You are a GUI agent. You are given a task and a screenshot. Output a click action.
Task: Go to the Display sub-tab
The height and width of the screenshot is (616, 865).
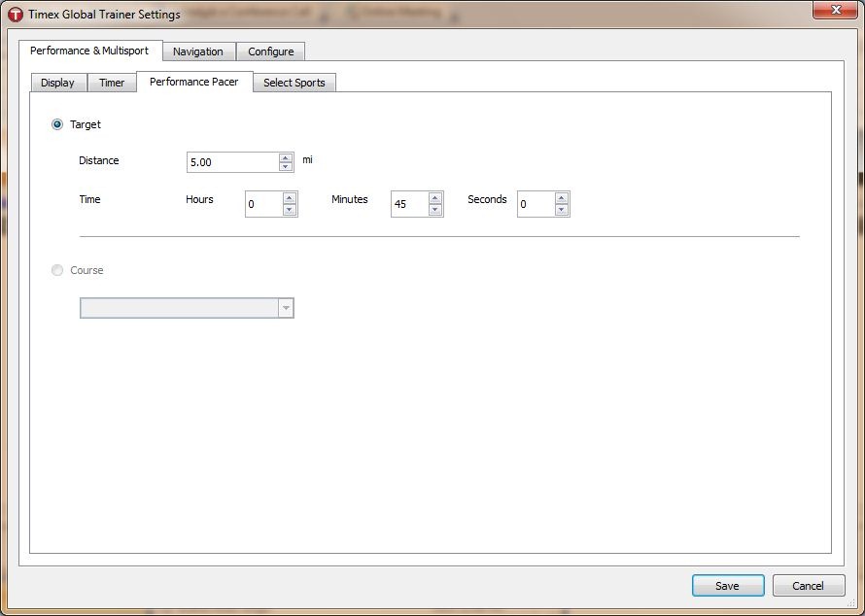(58, 83)
